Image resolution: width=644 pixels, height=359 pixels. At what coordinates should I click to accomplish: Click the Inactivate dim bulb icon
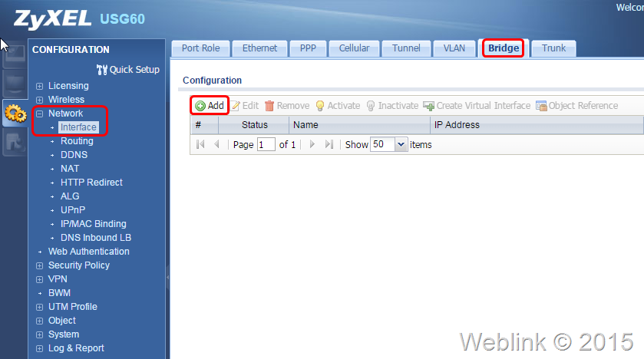(371, 106)
